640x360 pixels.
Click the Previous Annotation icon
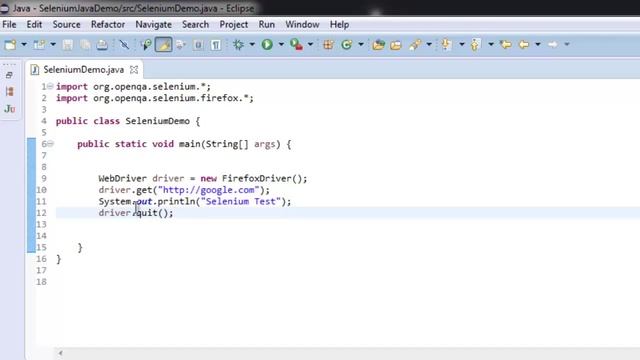click(475, 44)
